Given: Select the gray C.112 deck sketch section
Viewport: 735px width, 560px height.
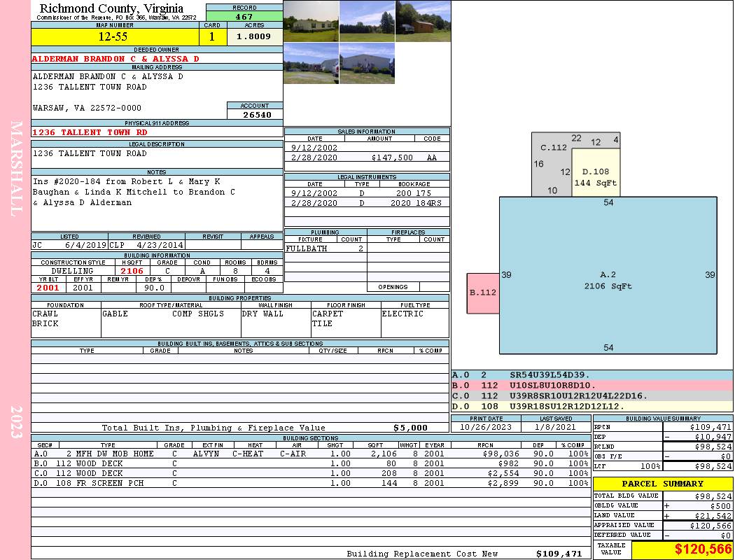Looking at the screenshot, I should (550, 164).
